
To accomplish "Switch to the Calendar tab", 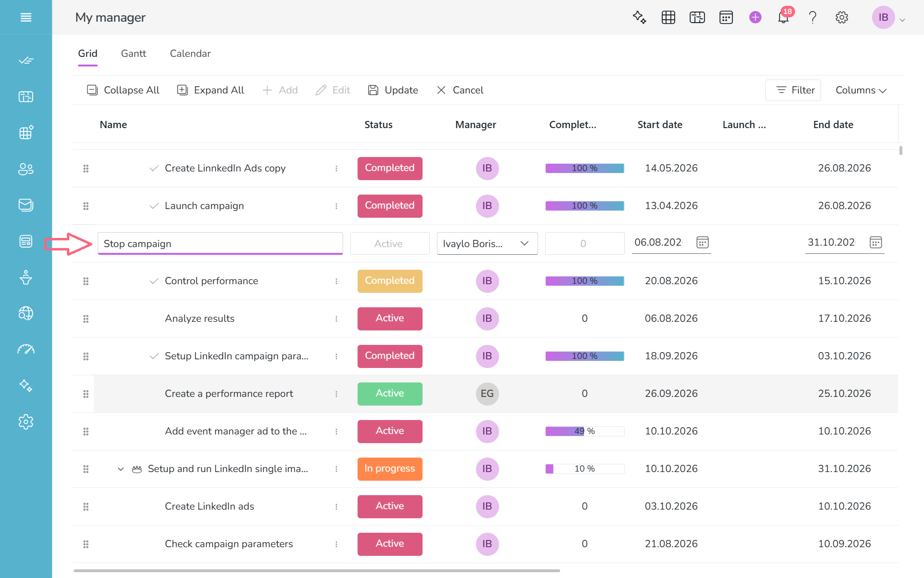I will 190,53.
